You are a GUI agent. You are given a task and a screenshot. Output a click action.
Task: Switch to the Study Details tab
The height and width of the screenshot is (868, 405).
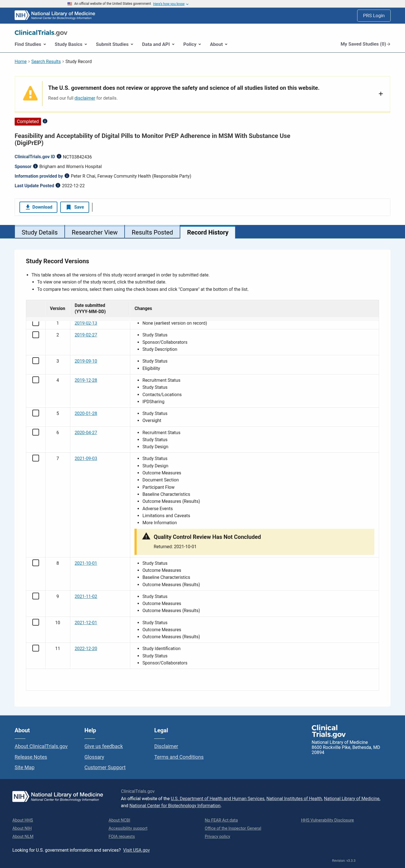click(x=39, y=232)
